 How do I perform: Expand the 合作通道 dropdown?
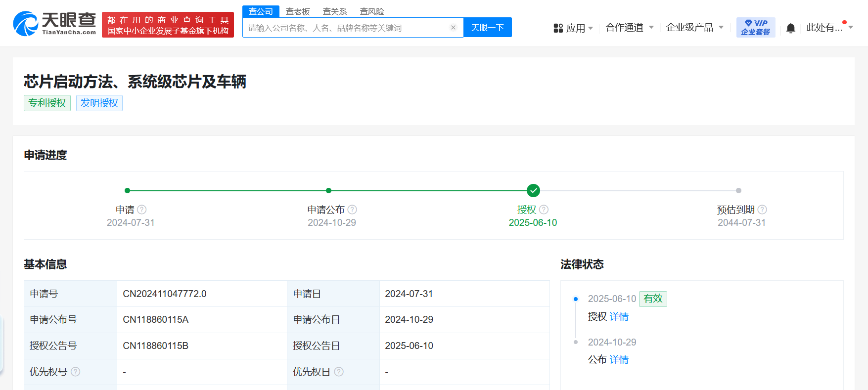629,28
